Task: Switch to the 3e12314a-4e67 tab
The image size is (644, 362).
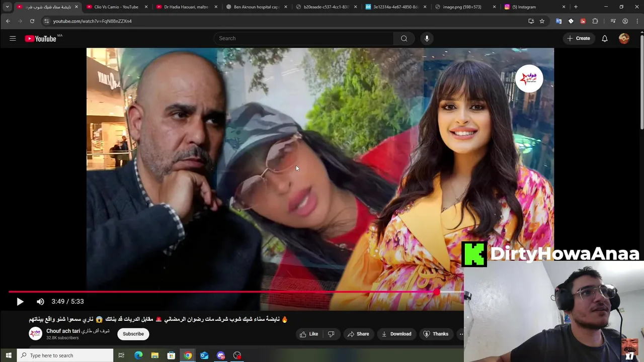Action: click(395, 7)
